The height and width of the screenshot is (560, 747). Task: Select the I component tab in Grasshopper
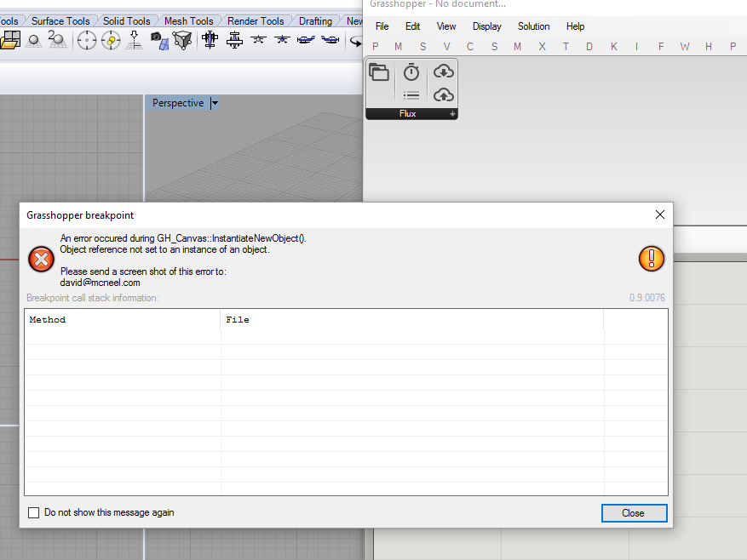pos(636,47)
